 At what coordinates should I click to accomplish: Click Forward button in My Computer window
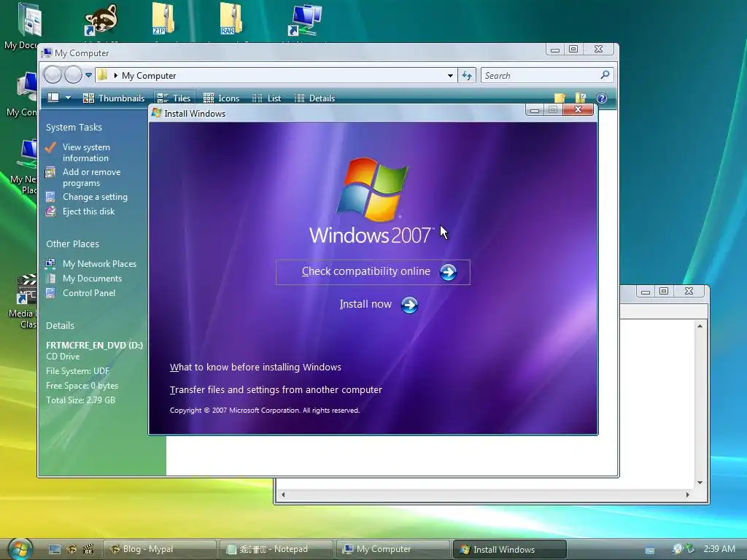click(73, 75)
